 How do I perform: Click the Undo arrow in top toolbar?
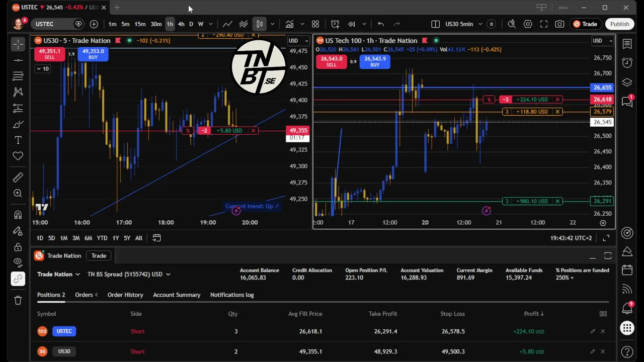pos(381,24)
